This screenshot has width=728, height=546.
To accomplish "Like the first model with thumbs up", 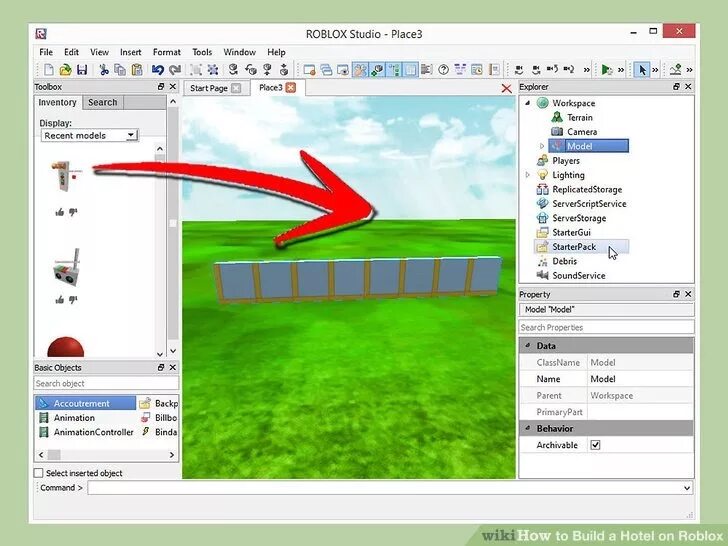I will pos(59,212).
